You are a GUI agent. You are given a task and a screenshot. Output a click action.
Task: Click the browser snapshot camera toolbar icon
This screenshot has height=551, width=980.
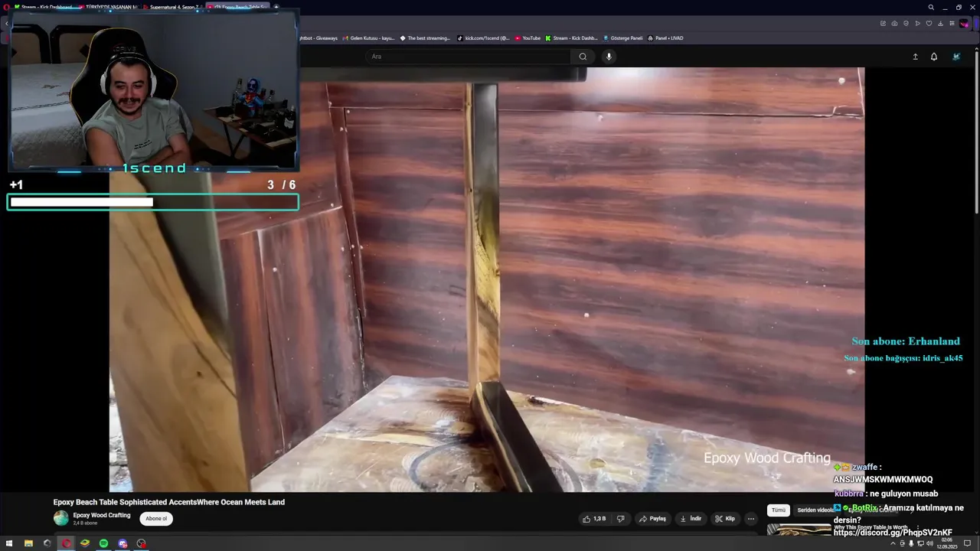(894, 24)
